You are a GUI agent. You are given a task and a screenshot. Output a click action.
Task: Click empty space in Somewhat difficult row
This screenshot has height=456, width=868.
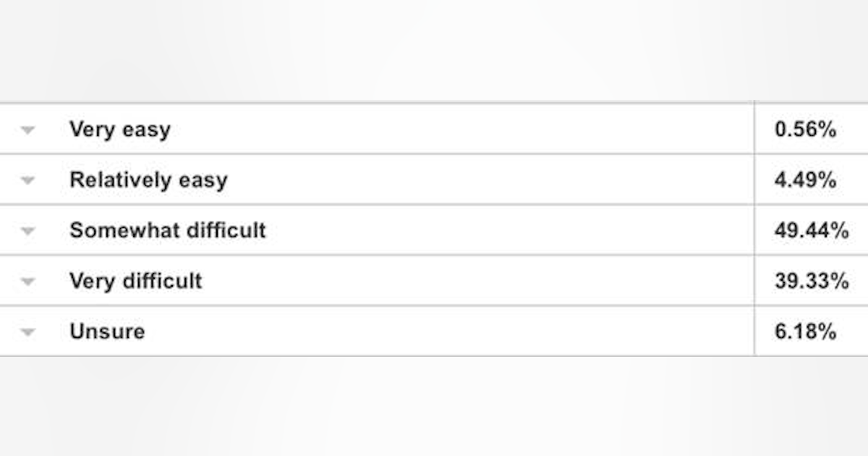coord(506,230)
